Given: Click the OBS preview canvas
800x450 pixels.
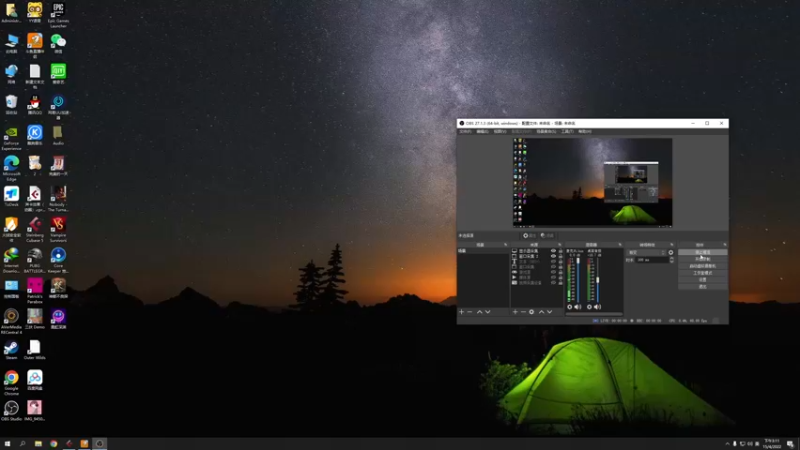Looking at the screenshot, I should pyautogui.click(x=592, y=182).
